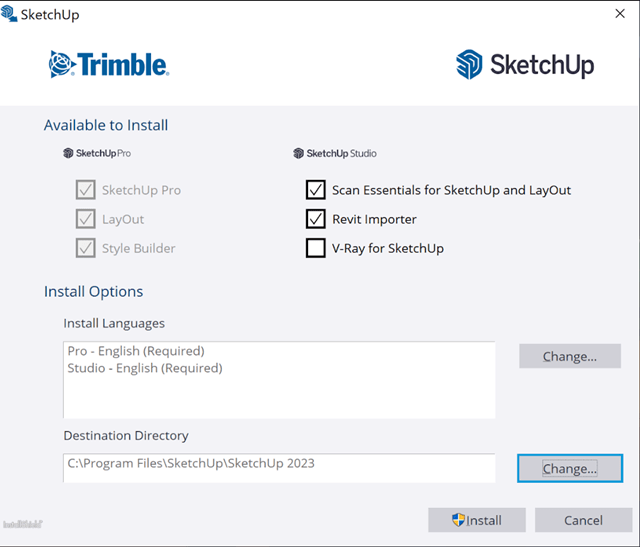
Task: Uncheck the Revit Importer checkbox
Action: point(316,219)
